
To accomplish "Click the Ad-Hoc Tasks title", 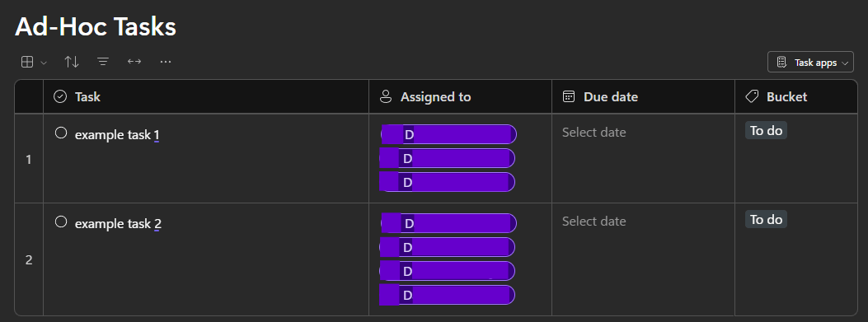I will (x=96, y=26).
